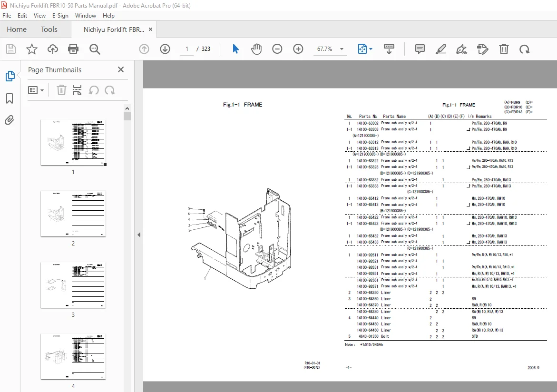Open the Window menu
The image size is (557, 392).
(x=85, y=16)
